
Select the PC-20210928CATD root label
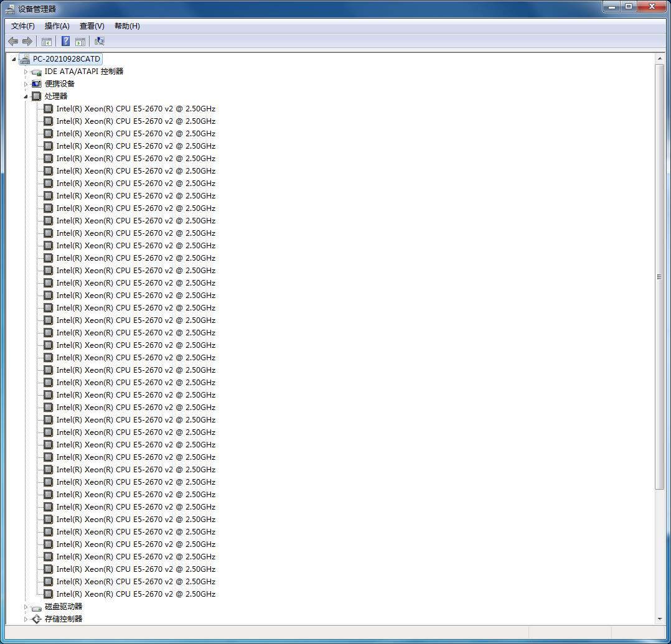point(67,59)
